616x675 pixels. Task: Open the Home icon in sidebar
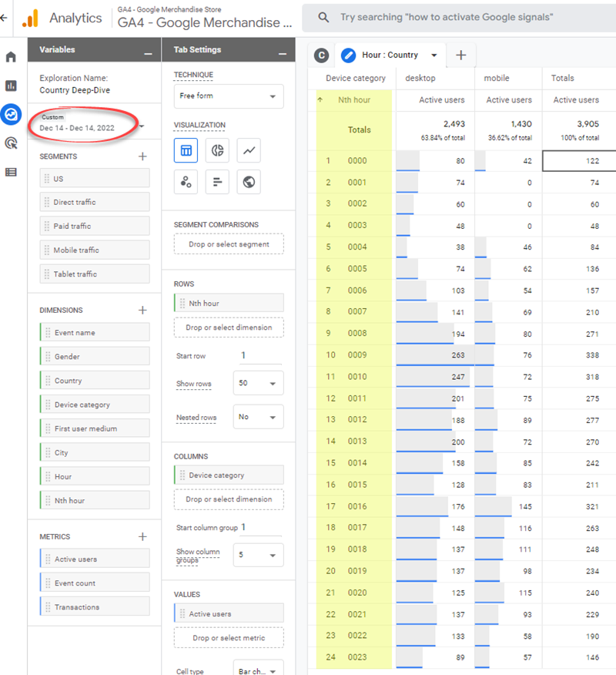pyautogui.click(x=11, y=57)
